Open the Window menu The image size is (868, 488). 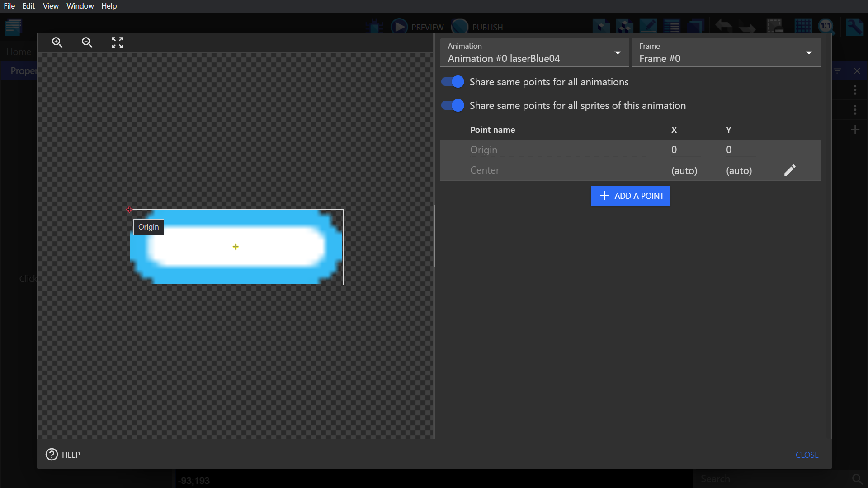(80, 6)
